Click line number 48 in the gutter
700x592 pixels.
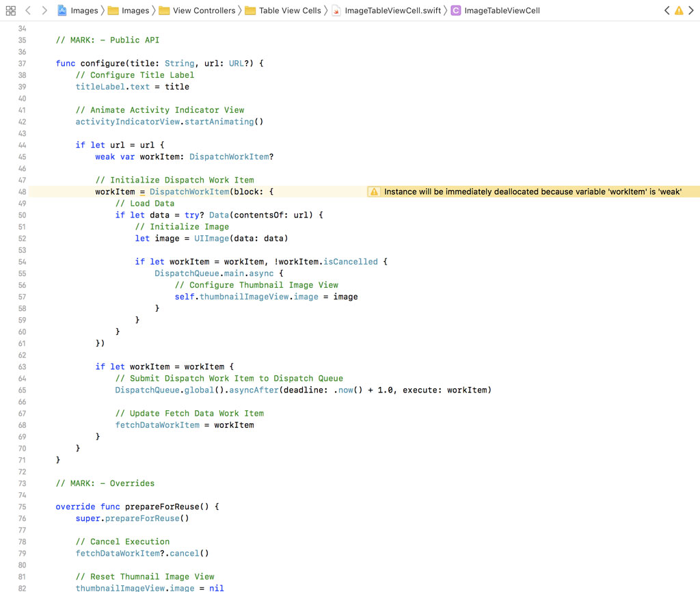click(x=21, y=192)
